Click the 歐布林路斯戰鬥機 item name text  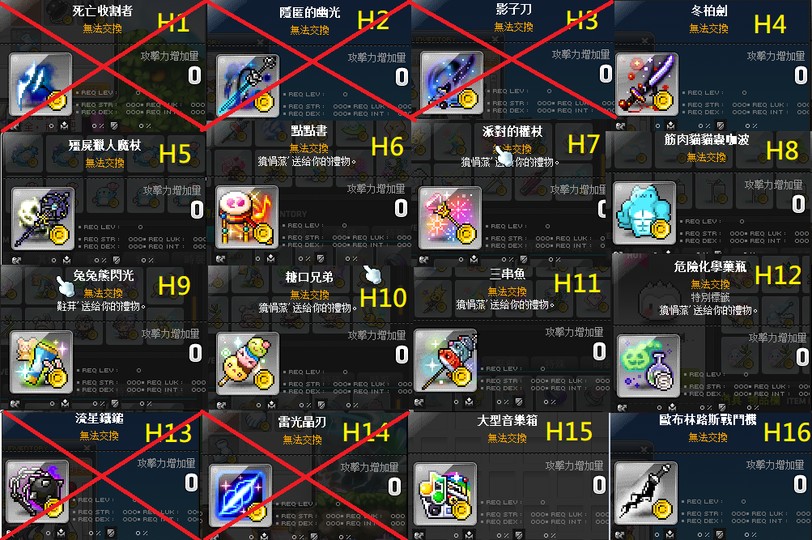pyautogui.click(x=707, y=419)
